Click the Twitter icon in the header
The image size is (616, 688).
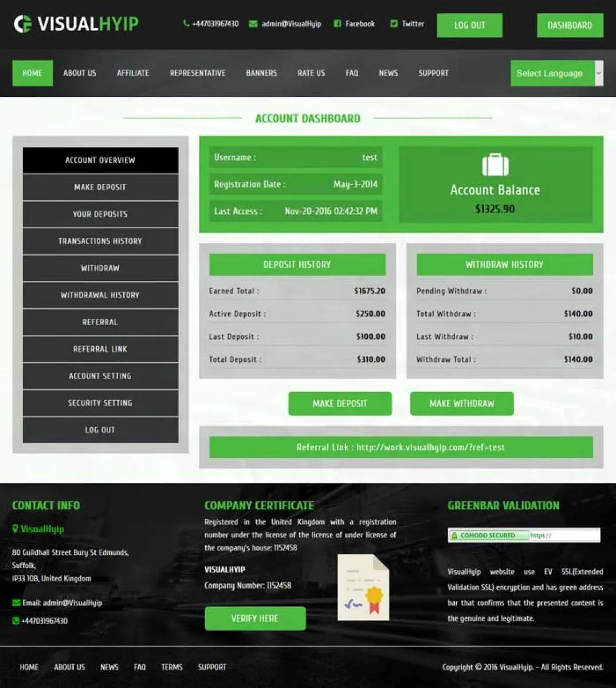394,24
